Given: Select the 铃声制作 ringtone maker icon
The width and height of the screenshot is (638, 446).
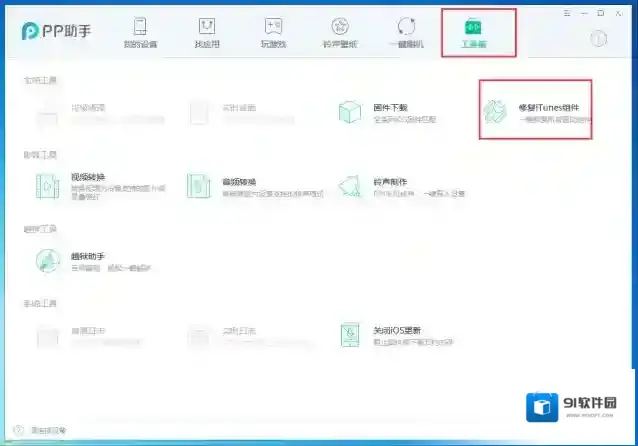Looking at the screenshot, I should coord(348,186).
